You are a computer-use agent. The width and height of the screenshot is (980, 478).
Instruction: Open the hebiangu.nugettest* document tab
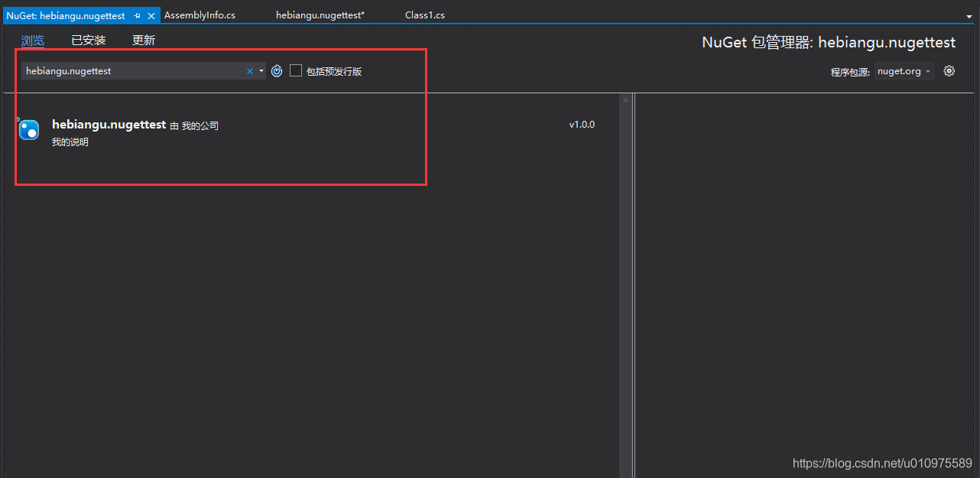pos(320,15)
